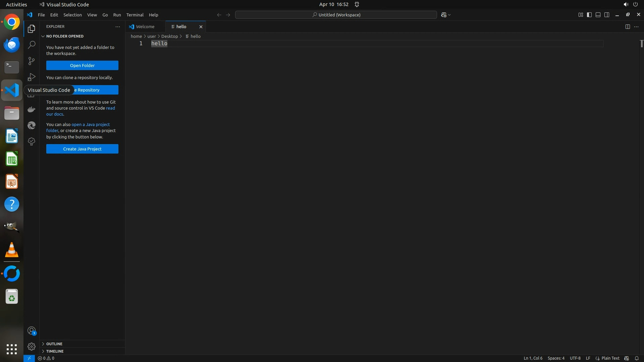
Task: Toggle the Secondary Side Bar layout button
Action: pos(607,15)
